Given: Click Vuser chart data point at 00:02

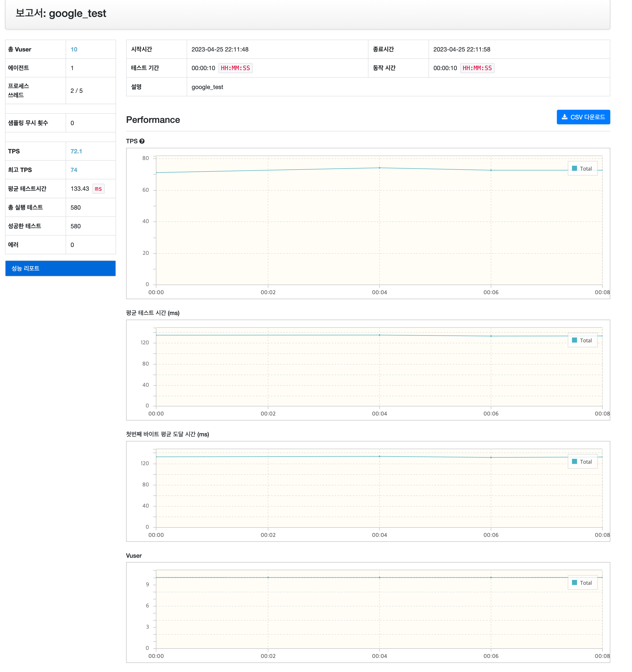Looking at the screenshot, I should [268, 577].
